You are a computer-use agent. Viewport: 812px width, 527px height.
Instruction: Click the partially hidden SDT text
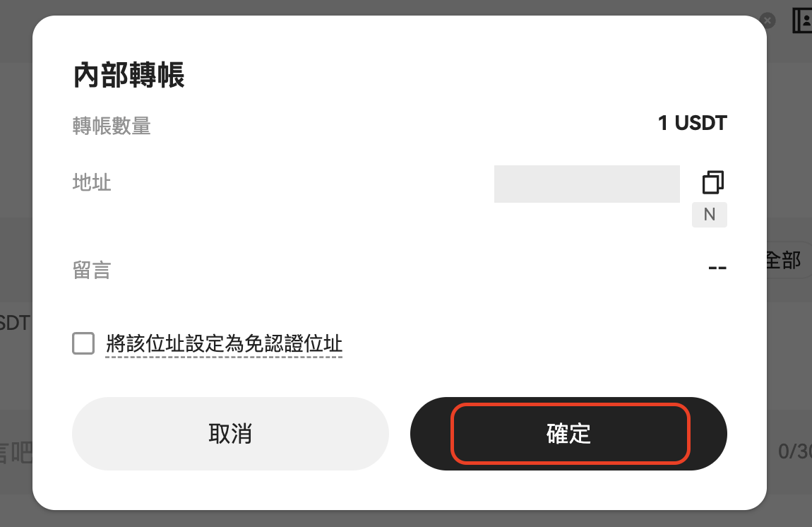click(x=14, y=324)
